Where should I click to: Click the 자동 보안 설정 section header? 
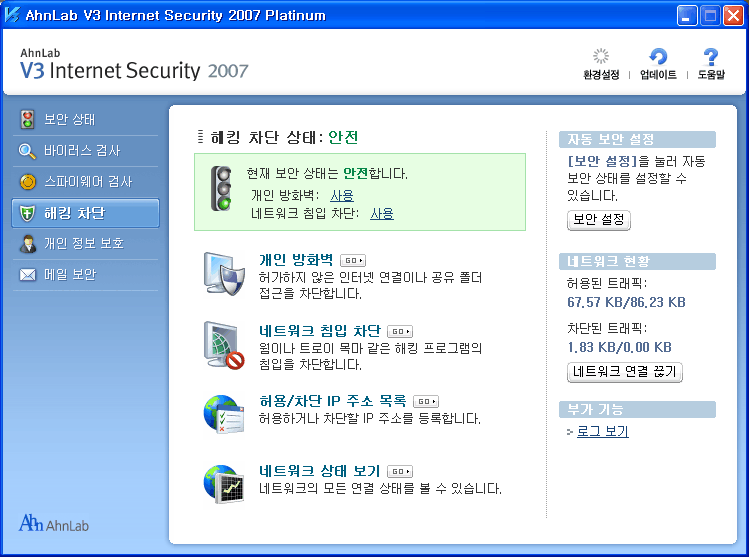(x=637, y=139)
